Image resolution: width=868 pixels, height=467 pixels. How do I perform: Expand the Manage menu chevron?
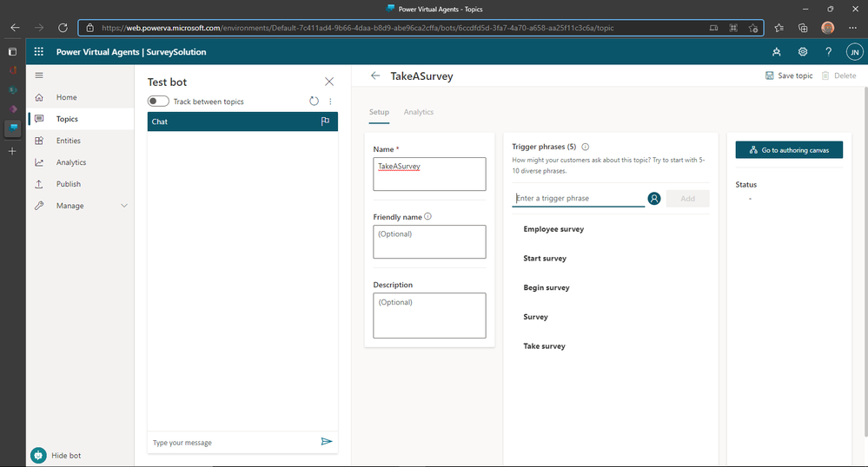tap(124, 205)
